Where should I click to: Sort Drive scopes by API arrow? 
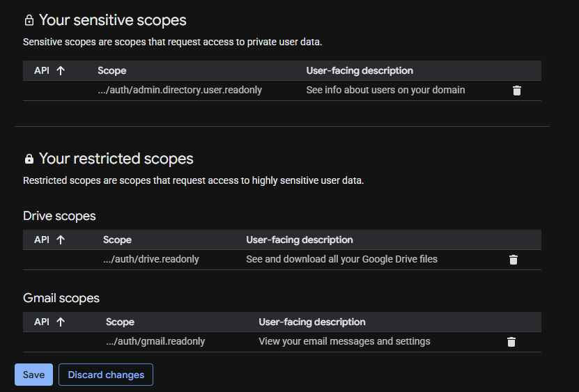(x=61, y=240)
